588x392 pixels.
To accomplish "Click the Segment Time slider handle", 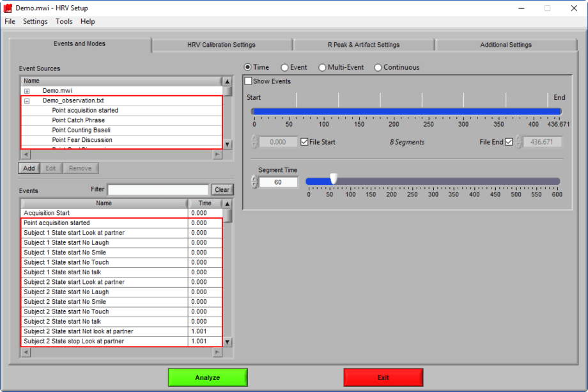I will [x=334, y=179].
